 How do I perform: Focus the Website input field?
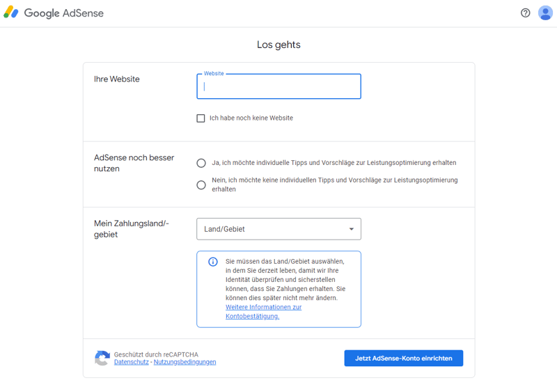[x=278, y=87]
